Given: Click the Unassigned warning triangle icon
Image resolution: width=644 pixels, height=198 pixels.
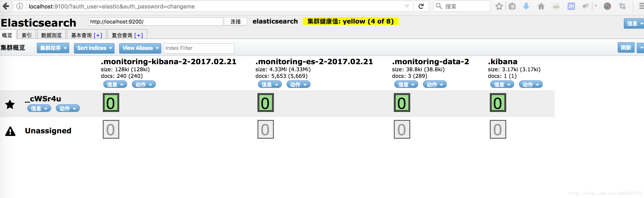Looking at the screenshot, I should [10, 131].
